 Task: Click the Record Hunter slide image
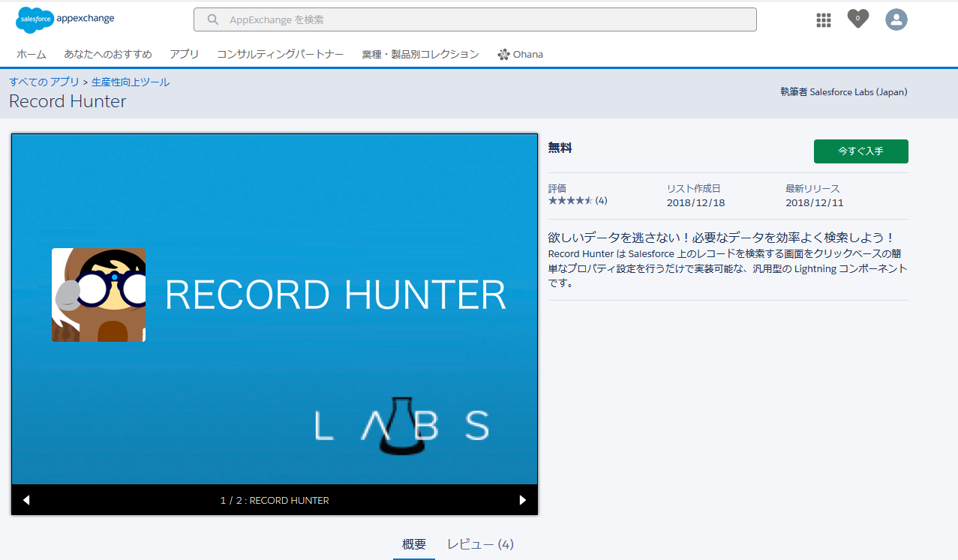click(x=275, y=309)
